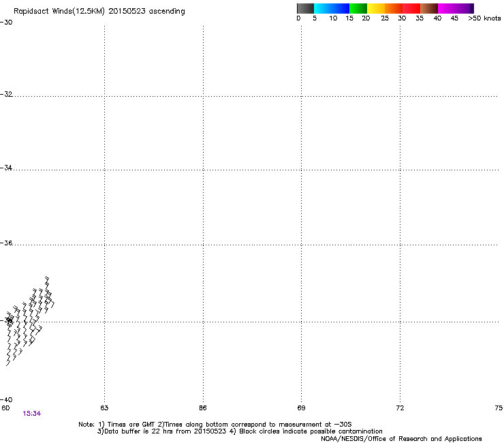
Task: Click the gray 0-5 knots color band
Action: (x=305, y=8)
